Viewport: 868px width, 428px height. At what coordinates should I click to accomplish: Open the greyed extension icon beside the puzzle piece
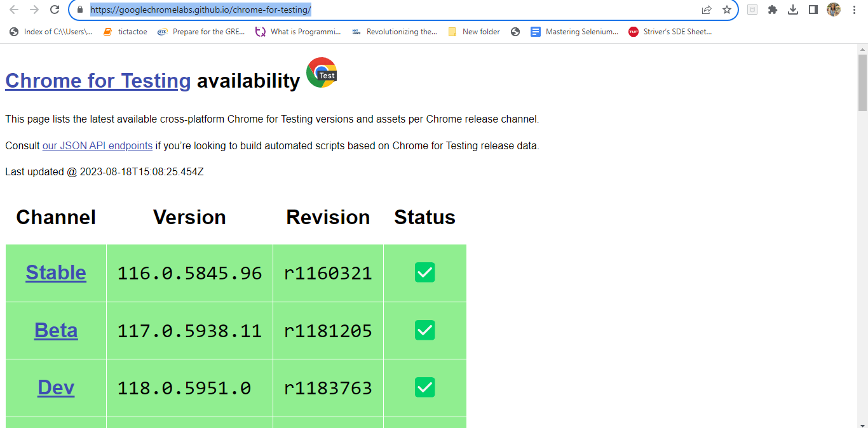[x=752, y=10]
